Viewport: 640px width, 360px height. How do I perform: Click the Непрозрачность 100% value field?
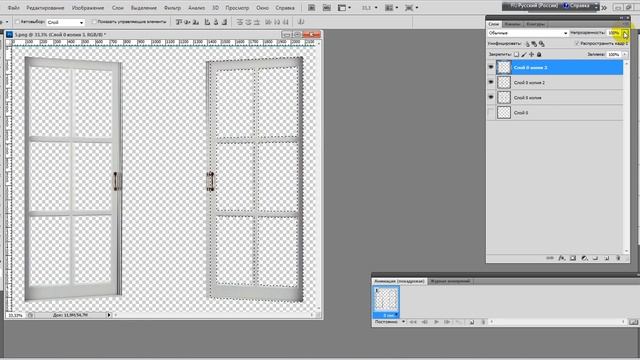(x=614, y=33)
